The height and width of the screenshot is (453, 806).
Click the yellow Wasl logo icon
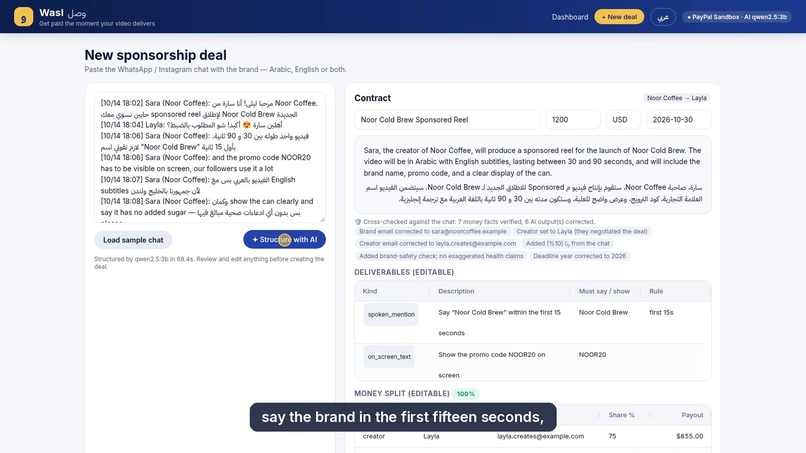[x=23, y=16]
